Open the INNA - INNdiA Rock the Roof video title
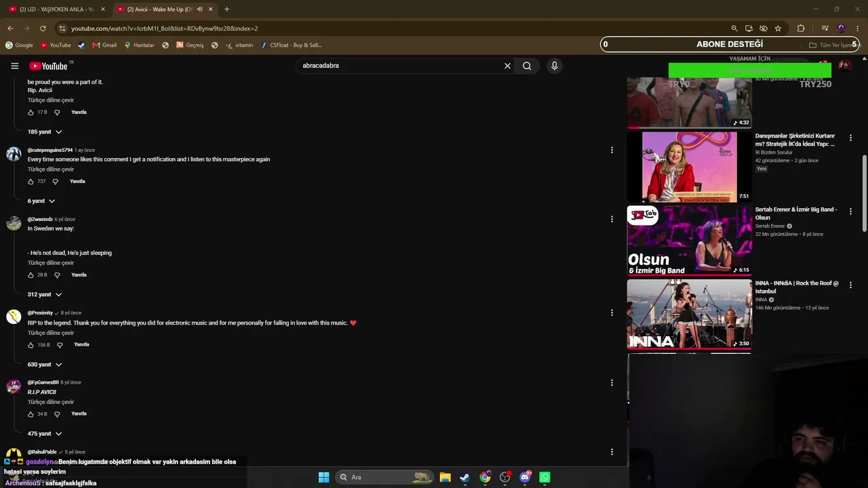868x488 pixels. (x=797, y=287)
